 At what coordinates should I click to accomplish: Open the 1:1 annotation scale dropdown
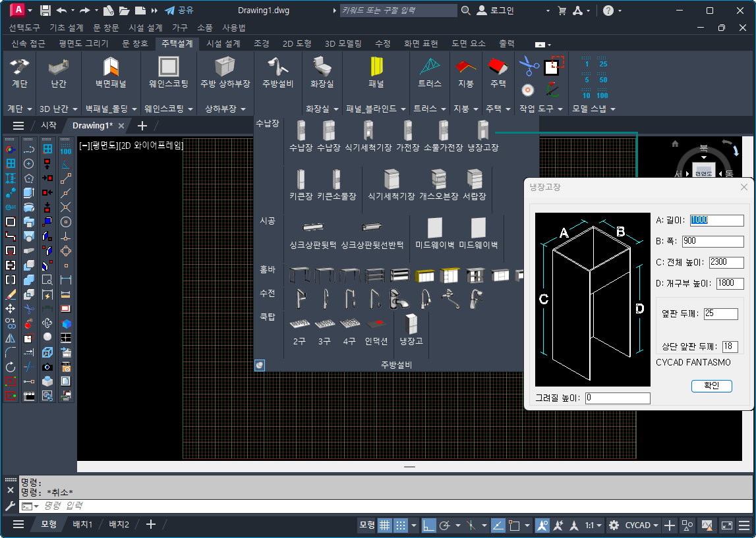click(x=594, y=525)
